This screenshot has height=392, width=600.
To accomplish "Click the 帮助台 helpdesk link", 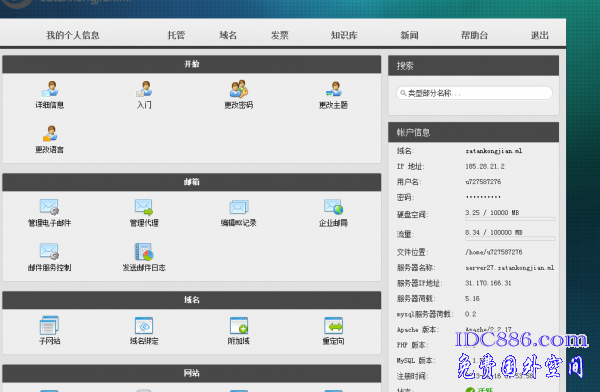I will pyautogui.click(x=474, y=35).
